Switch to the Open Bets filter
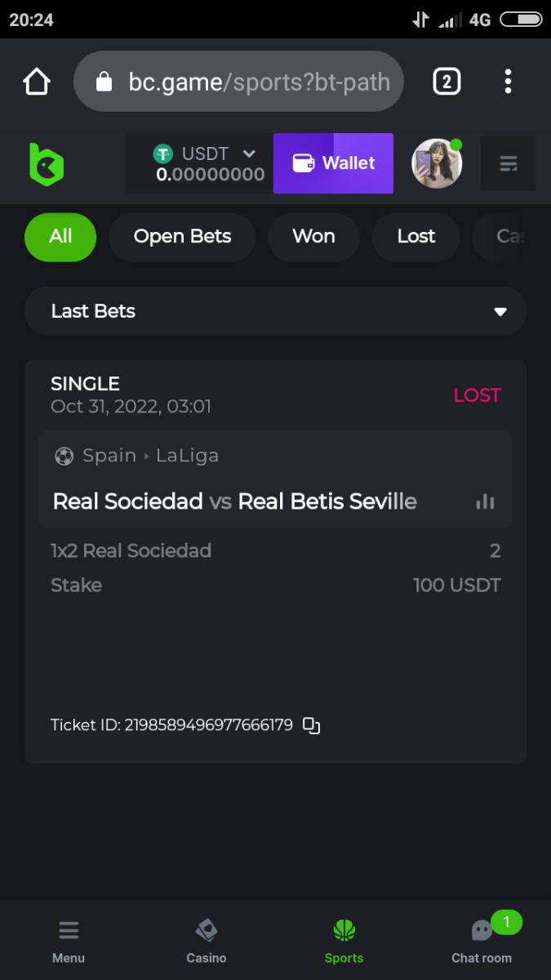The height and width of the screenshot is (980, 551). [182, 237]
